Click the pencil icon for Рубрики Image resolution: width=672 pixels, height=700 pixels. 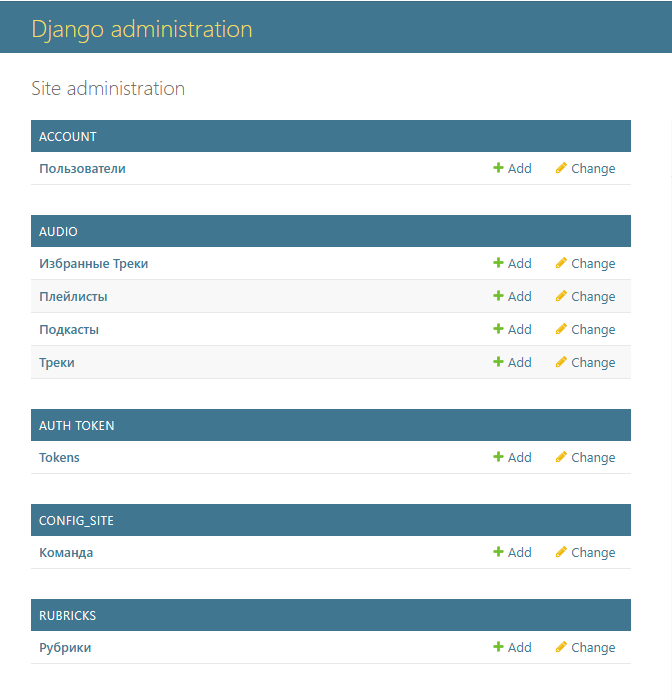tap(561, 648)
